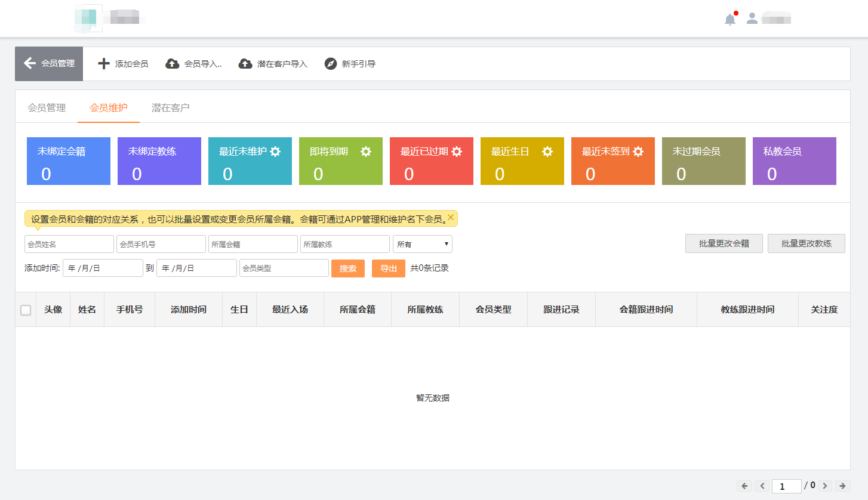Image resolution: width=868 pixels, height=500 pixels.
Task: Open the 最近未维护 settings gear
Action: click(275, 152)
